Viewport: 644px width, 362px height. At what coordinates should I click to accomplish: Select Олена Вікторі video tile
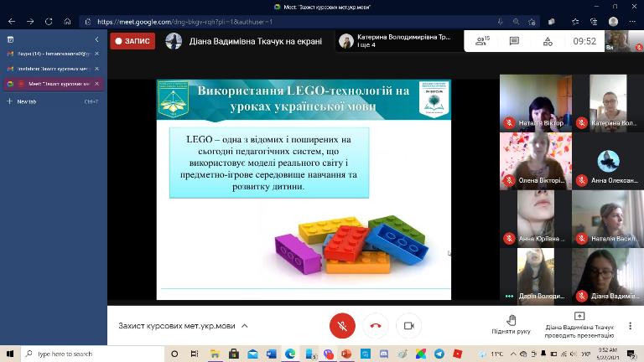pyautogui.click(x=536, y=161)
